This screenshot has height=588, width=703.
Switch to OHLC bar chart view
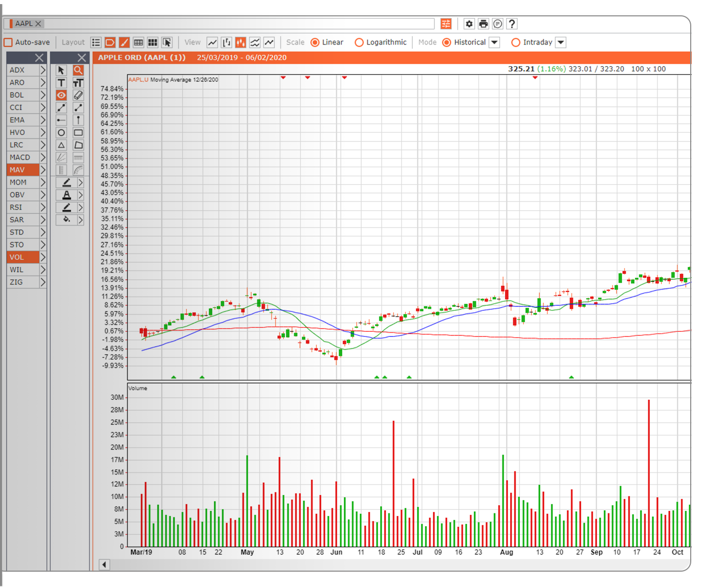(x=227, y=42)
